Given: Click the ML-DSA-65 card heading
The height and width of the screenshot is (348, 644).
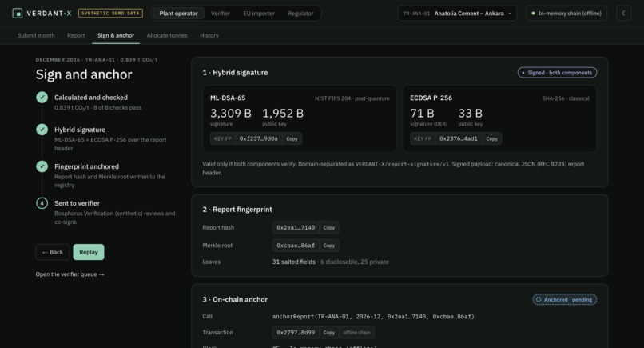Looking at the screenshot, I should (228, 98).
